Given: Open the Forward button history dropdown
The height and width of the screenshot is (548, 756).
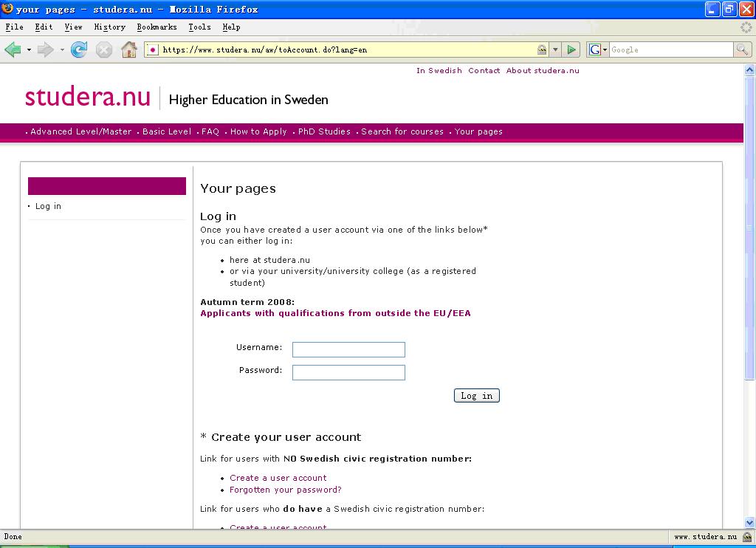Looking at the screenshot, I should 62,49.
